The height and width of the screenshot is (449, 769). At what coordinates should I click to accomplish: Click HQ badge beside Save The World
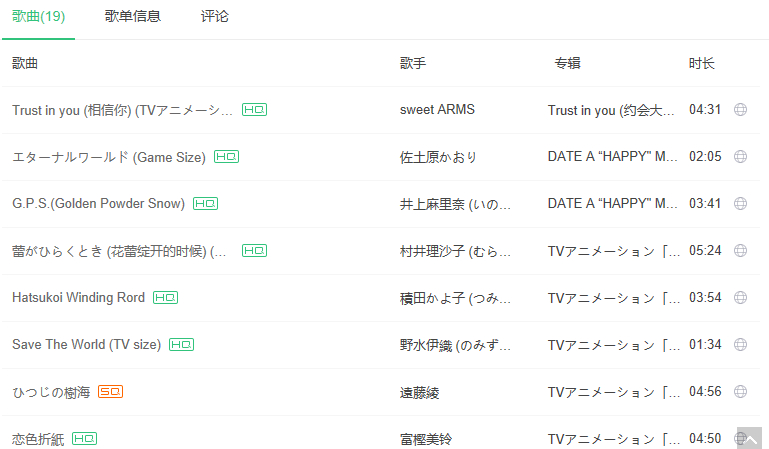click(181, 344)
